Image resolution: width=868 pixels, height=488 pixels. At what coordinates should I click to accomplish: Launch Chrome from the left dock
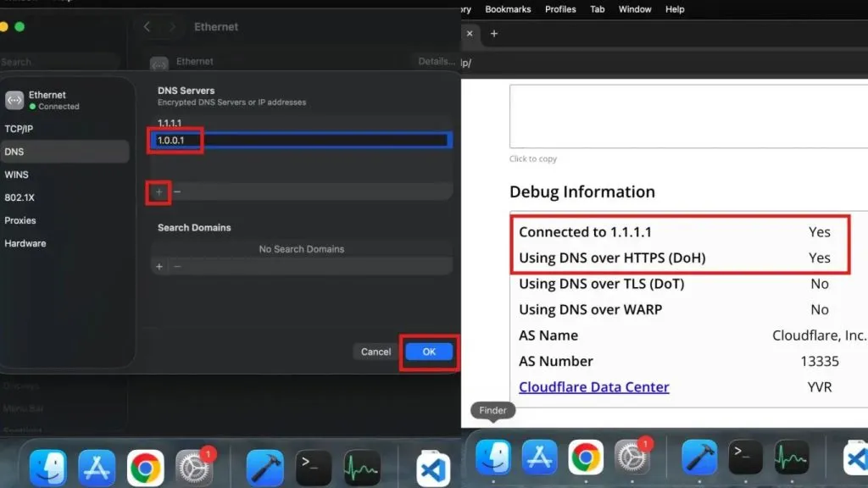point(145,468)
